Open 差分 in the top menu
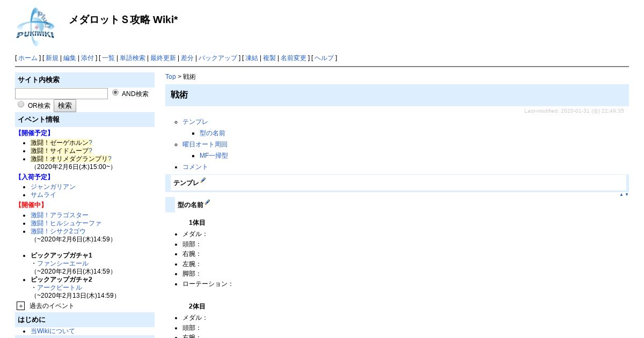 187,58
